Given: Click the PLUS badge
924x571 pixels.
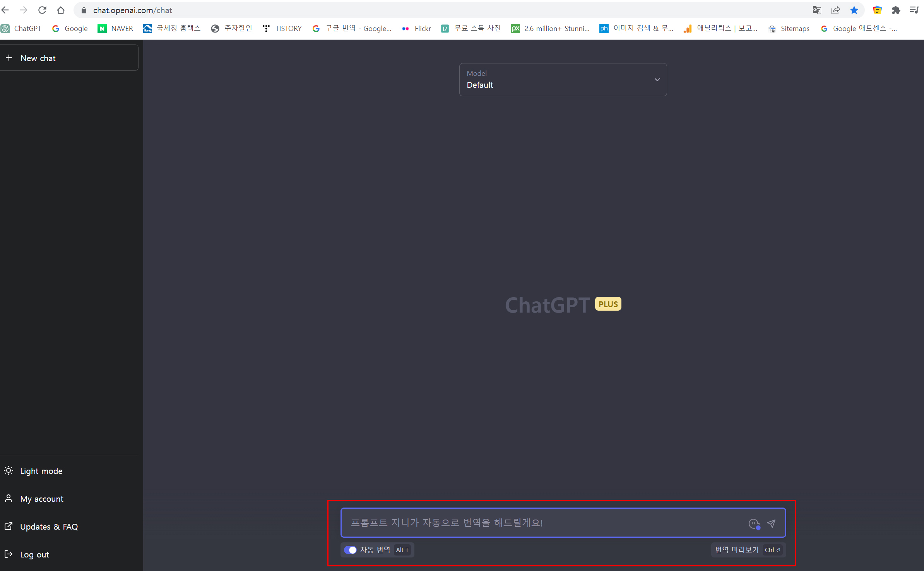Looking at the screenshot, I should pos(608,304).
